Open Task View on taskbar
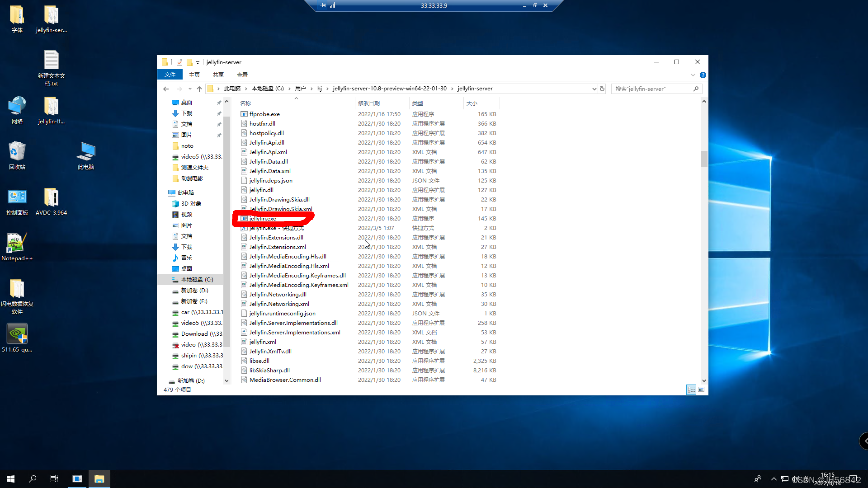The image size is (868, 488). (x=54, y=479)
